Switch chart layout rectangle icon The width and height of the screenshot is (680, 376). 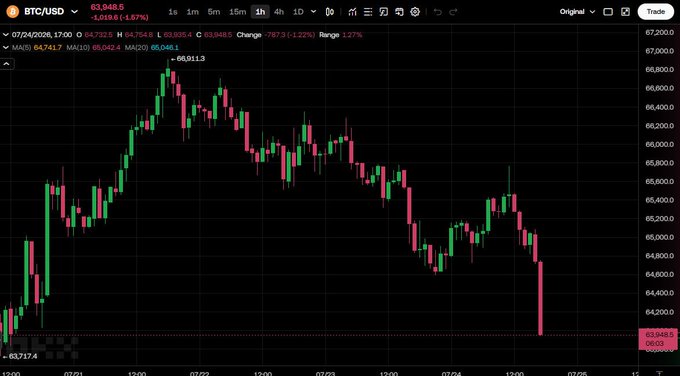(x=608, y=12)
